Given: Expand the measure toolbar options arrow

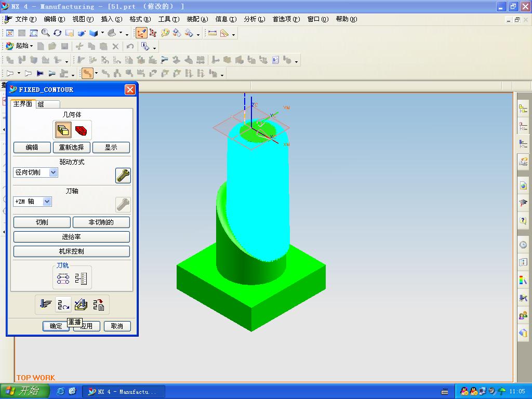Looking at the screenshot, I should 233,34.
